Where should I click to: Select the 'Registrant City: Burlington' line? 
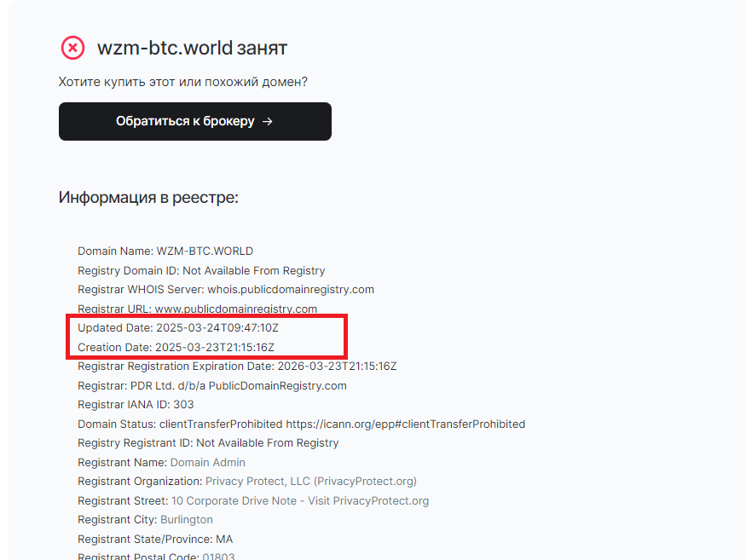pos(145,520)
